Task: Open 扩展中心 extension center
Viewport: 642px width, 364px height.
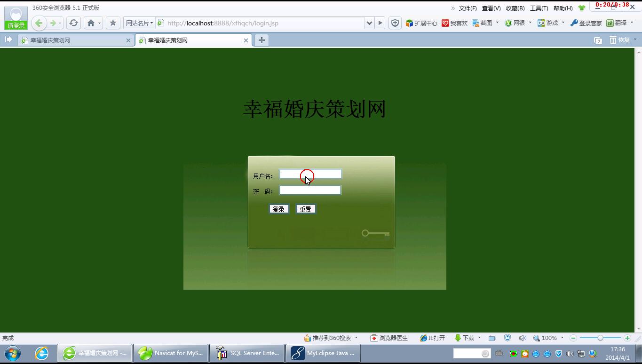Action: (x=421, y=23)
